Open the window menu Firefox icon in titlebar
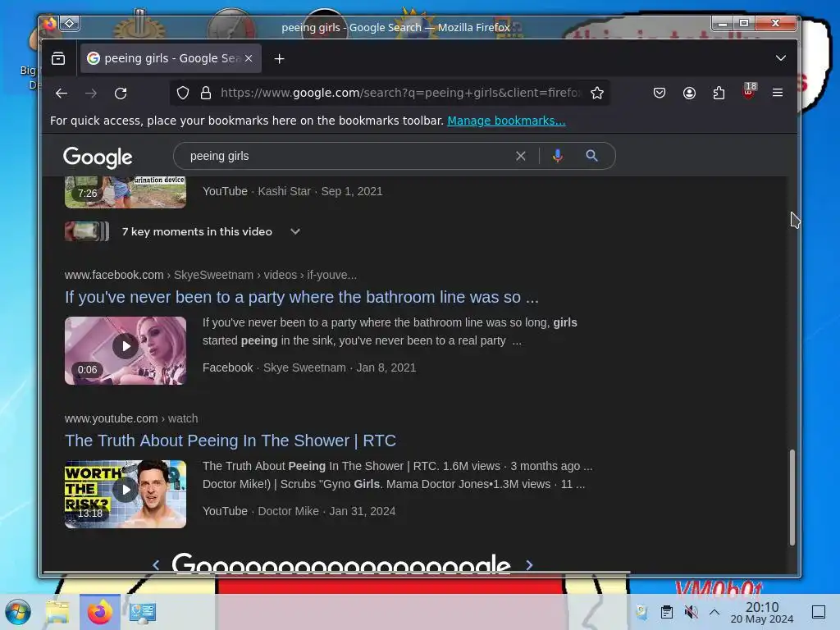840x630 pixels. click(50, 24)
